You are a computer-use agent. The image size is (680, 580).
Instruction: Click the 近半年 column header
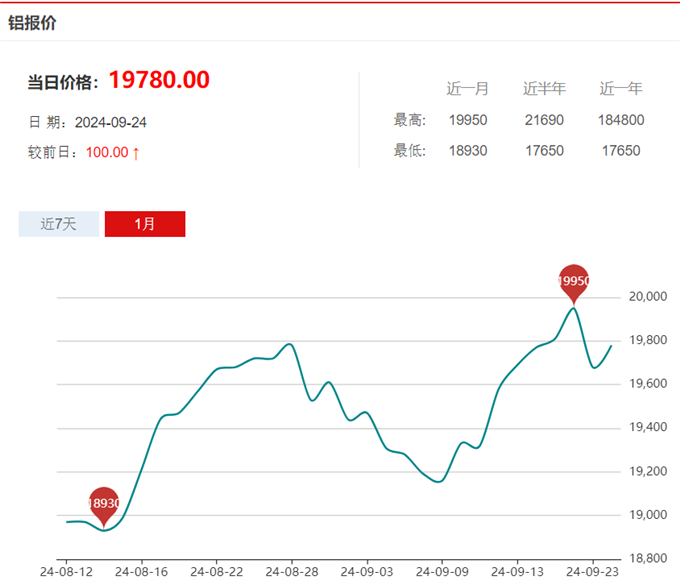pyautogui.click(x=544, y=89)
